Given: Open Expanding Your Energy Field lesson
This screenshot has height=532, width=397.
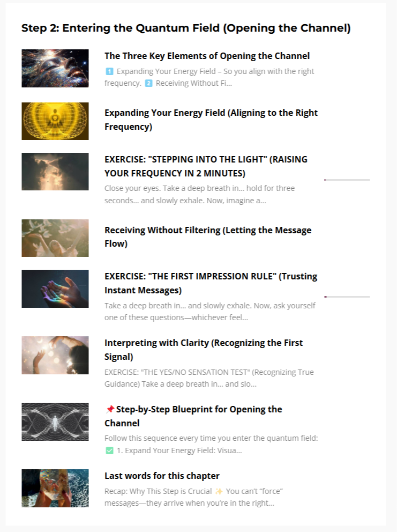Looking at the screenshot, I should coord(211,120).
